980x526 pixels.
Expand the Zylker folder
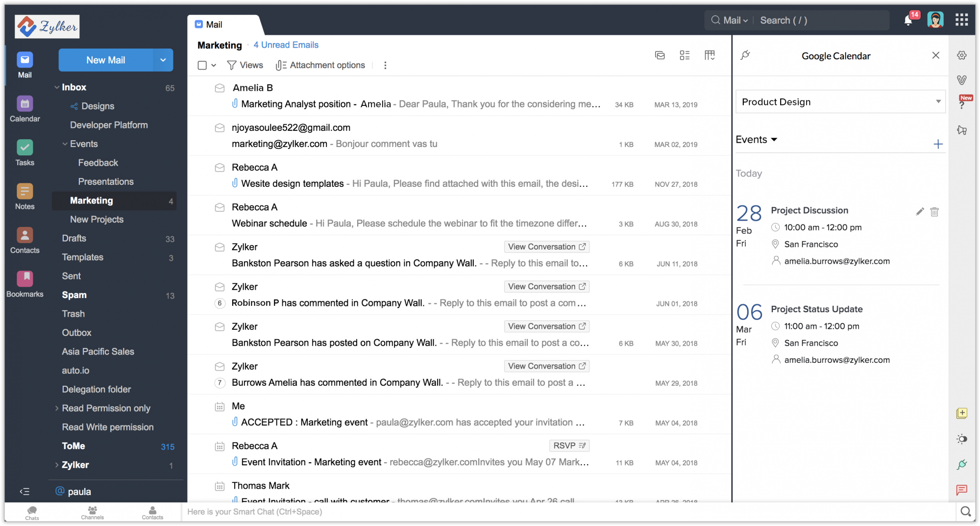57,465
